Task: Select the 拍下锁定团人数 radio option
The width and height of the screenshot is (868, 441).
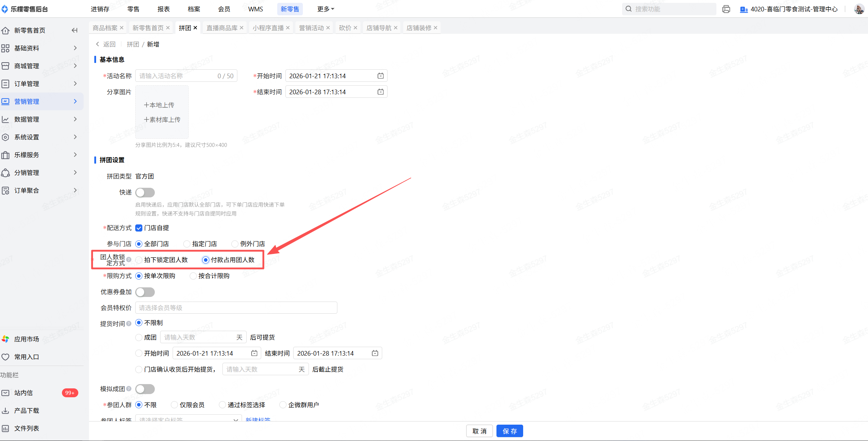Action: point(139,260)
